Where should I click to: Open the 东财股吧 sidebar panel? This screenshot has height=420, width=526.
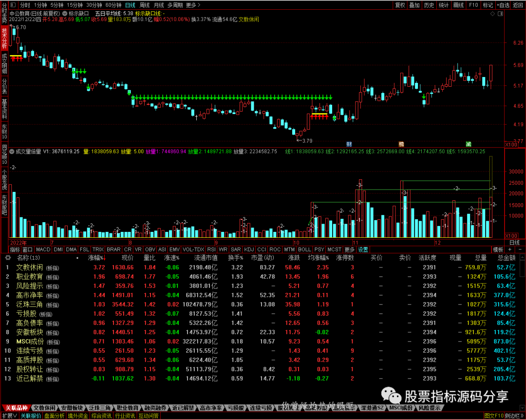4,205
